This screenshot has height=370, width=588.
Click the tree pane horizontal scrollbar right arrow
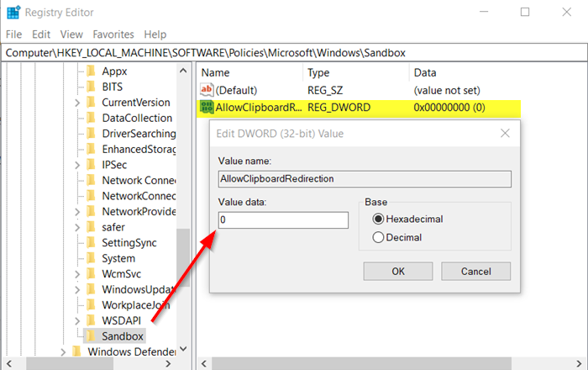coord(168,363)
